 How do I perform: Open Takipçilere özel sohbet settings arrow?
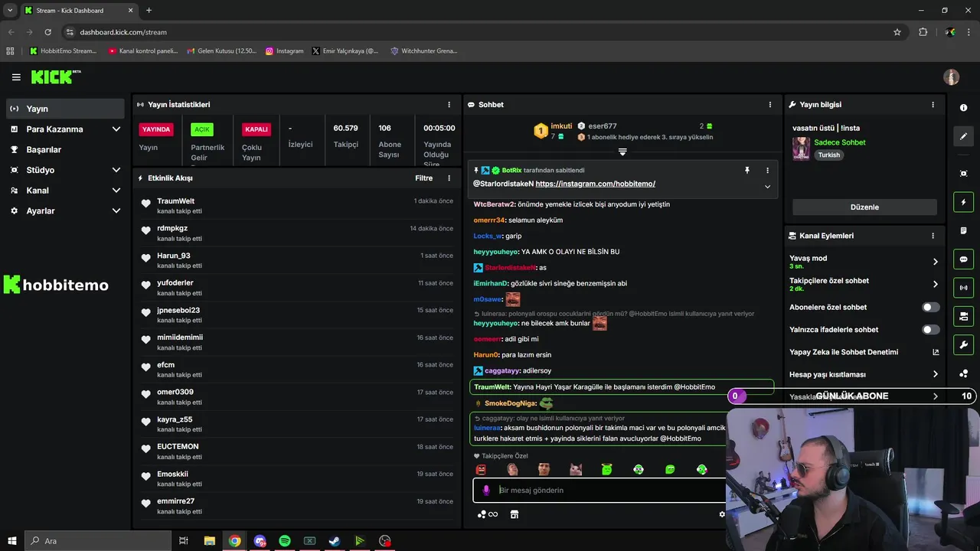[935, 284]
